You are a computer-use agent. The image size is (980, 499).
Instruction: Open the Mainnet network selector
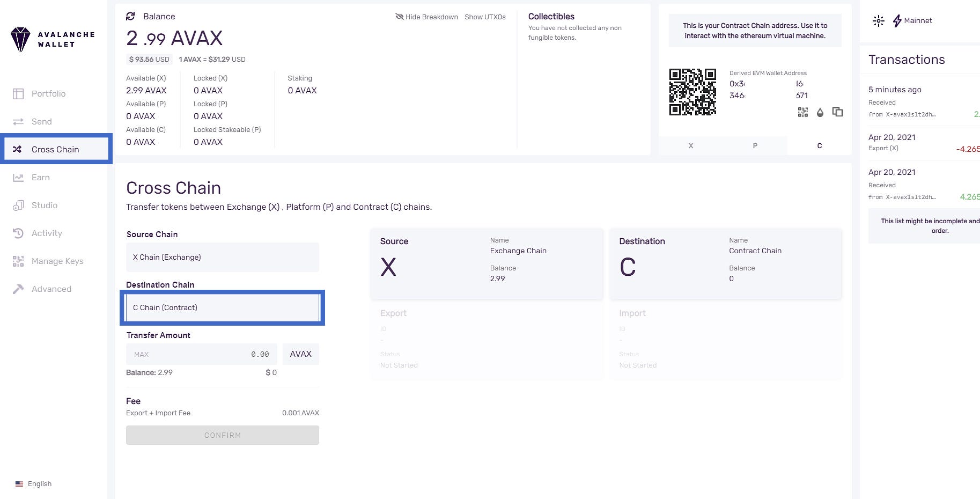pyautogui.click(x=912, y=21)
